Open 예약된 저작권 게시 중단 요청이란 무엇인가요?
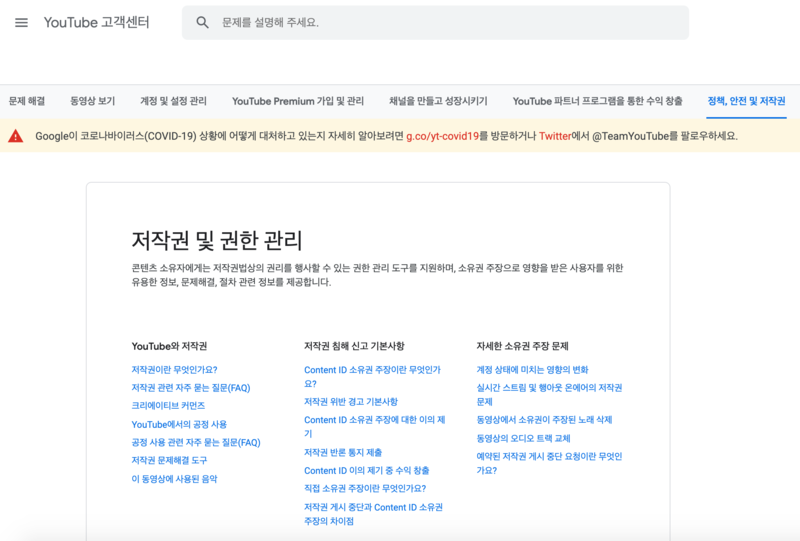This screenshot has height=541, width=800. coord(549,463)
